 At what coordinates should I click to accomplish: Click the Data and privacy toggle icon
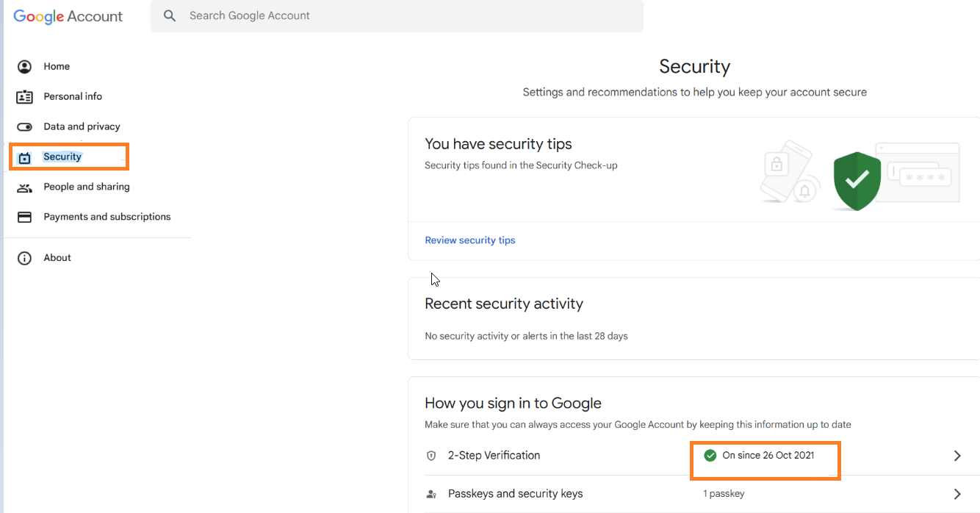pos(24,127)
